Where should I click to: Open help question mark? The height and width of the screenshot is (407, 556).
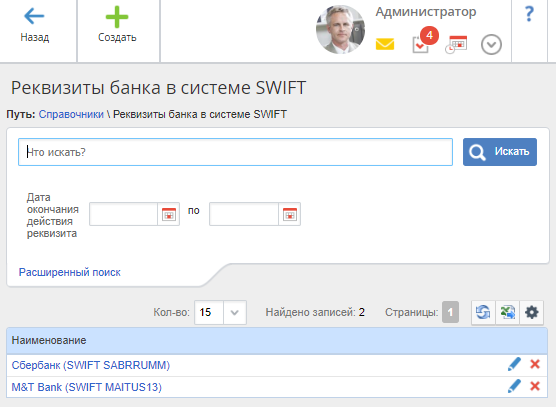pyautogui.click(x=529, y=14)
